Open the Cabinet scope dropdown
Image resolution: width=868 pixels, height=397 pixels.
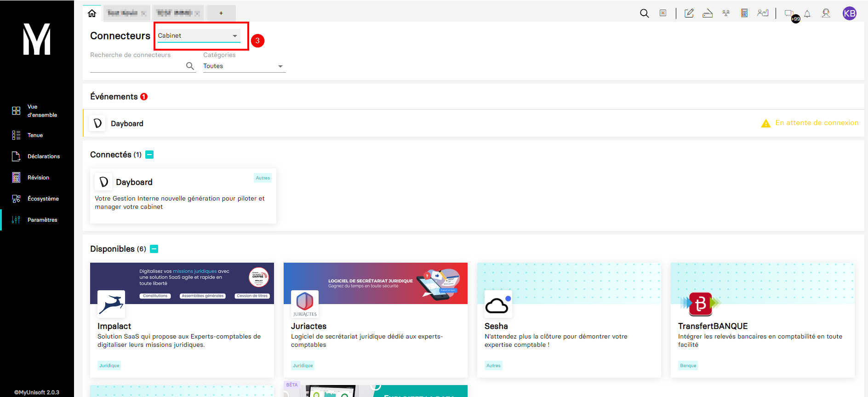coord(199,36)
